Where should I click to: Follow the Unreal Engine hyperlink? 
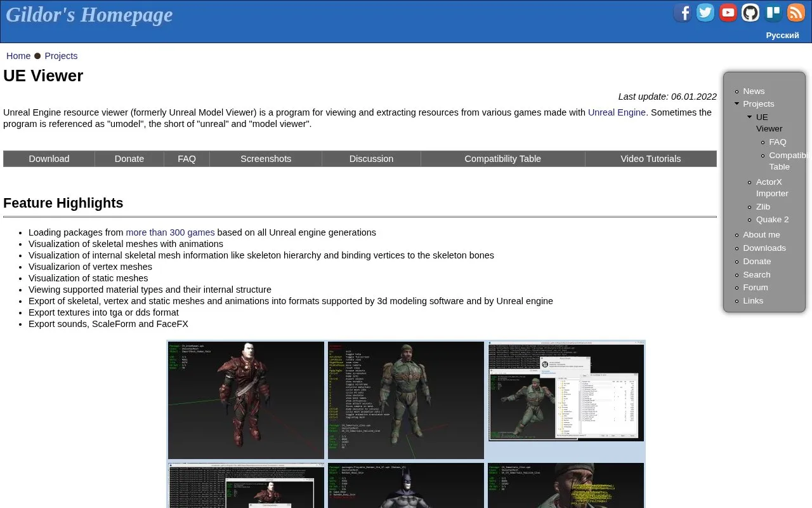pos(617,112)
